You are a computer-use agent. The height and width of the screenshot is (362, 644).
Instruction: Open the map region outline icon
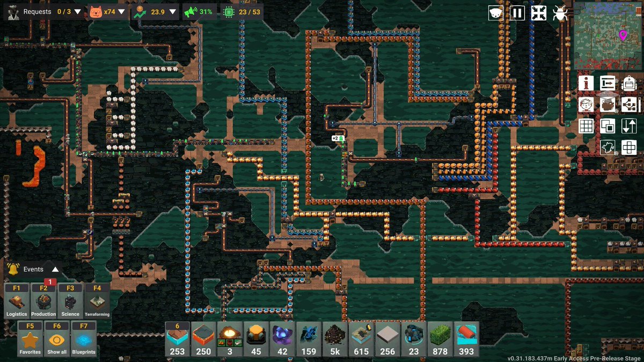[608, 147]
